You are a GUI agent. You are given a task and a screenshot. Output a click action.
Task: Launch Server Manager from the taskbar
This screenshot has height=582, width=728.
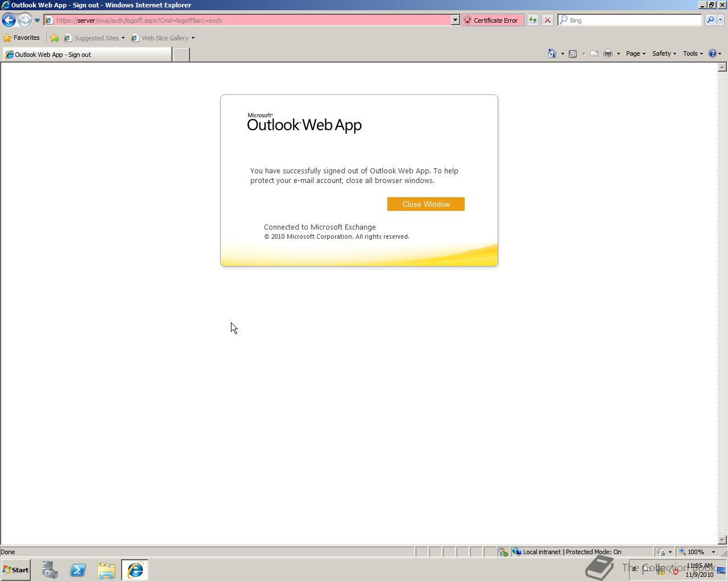(50, 570)
